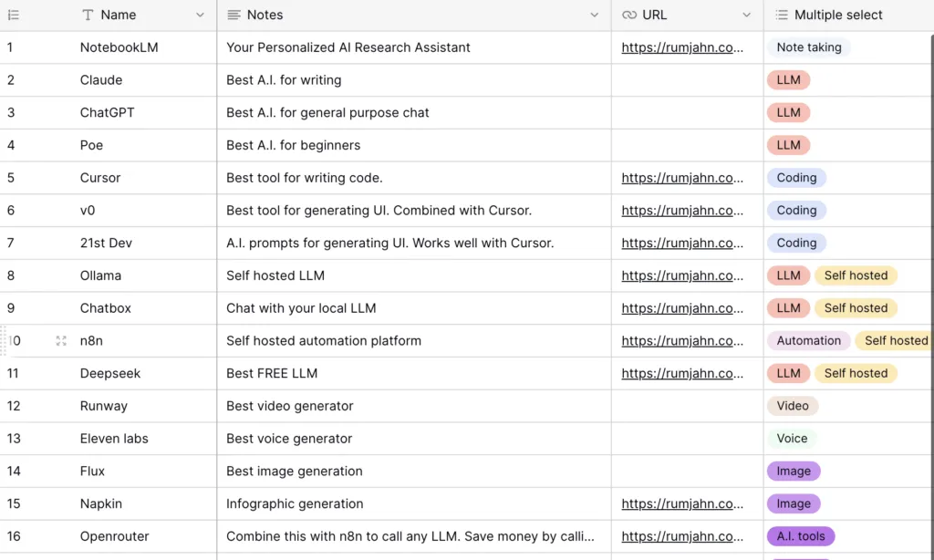The height and width of the screenshot is (560, 934).
Task: Expand the URL column options chevron
Action: click(x=747, y=16)
